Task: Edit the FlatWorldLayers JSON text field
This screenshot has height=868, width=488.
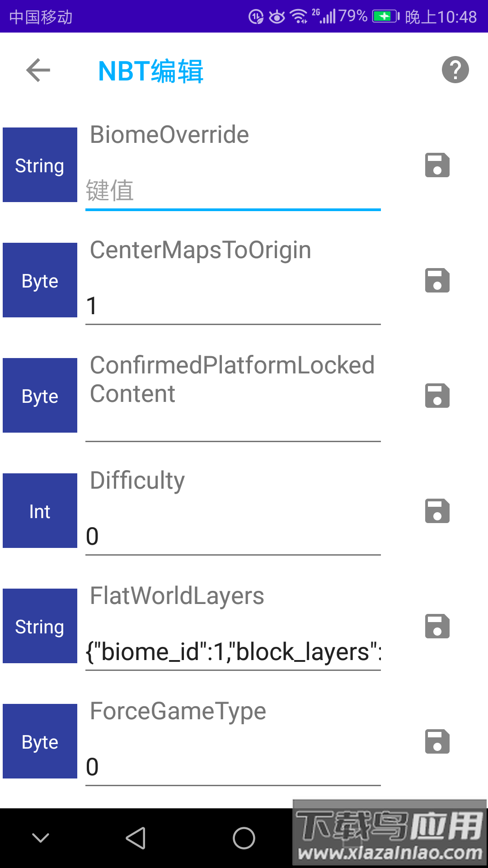Action: pos(233,652)
